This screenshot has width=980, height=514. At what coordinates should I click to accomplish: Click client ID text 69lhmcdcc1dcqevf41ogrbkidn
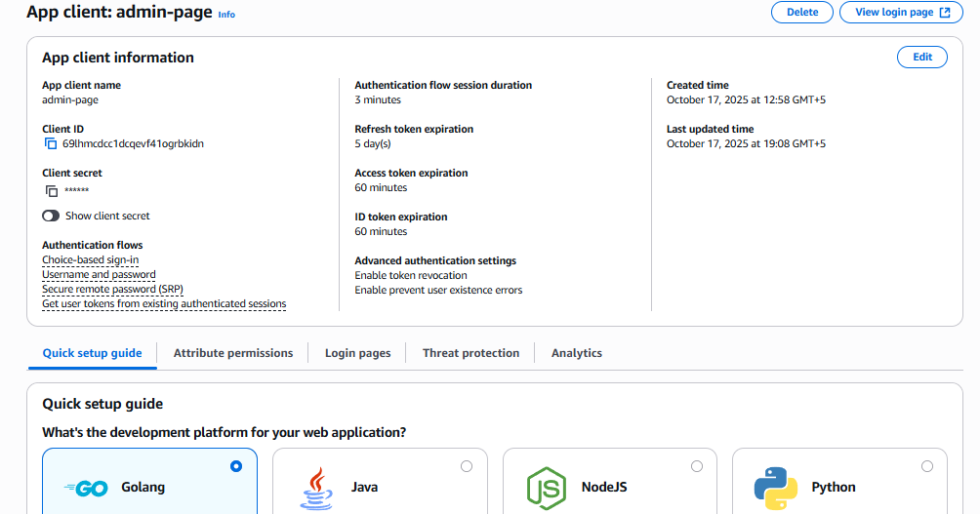point(133,143)
